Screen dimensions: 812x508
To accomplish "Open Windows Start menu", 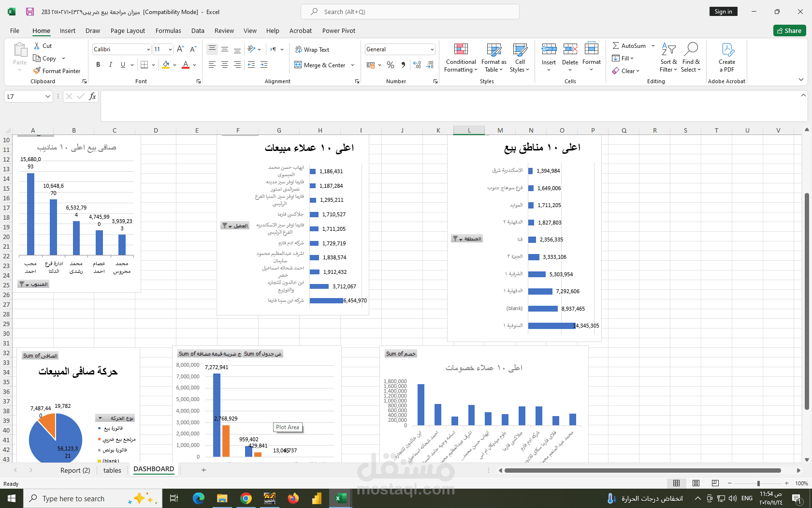I will [x=12, y=498].
